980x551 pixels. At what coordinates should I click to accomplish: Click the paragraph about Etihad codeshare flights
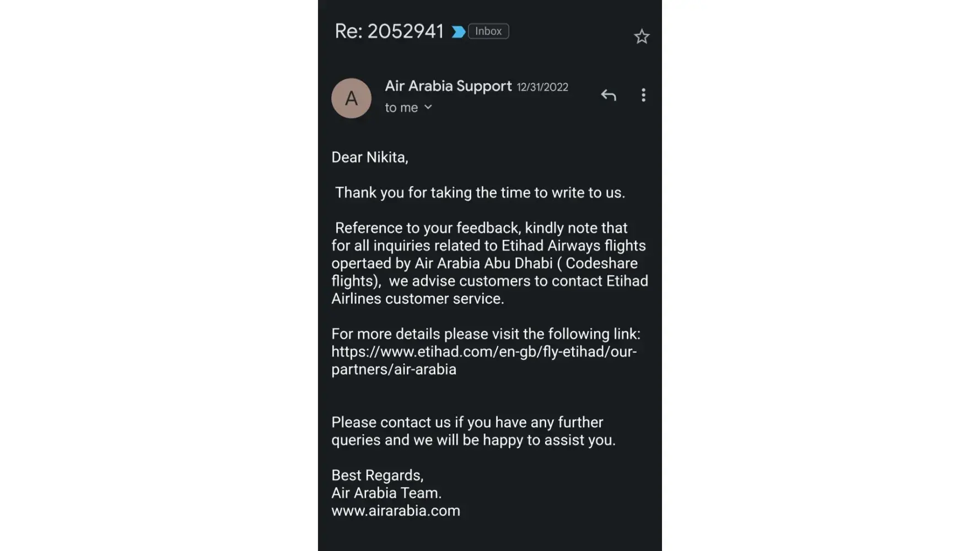pyautogui.click(x=489, y=263)
